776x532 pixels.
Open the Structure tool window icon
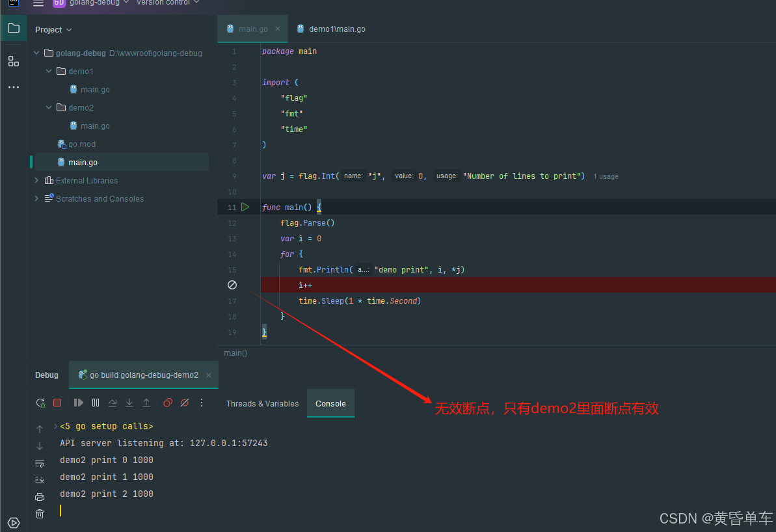click(14, 61)
